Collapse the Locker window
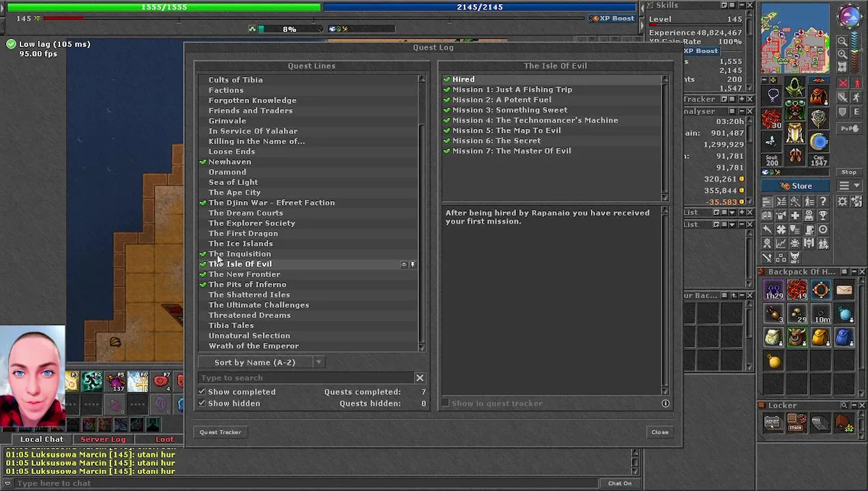The width and height of the screenshot is (868, 491). coord(853,406)
